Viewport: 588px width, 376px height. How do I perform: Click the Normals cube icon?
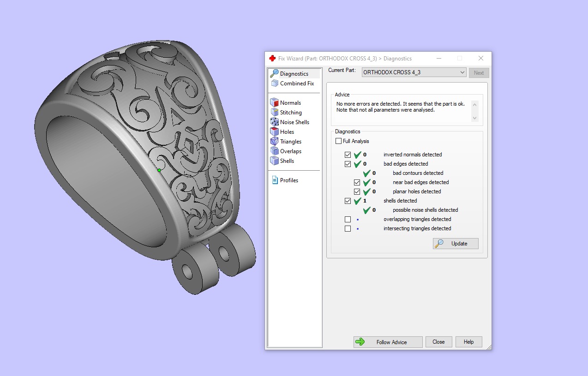pyautogui.click(x=274, y=103)
